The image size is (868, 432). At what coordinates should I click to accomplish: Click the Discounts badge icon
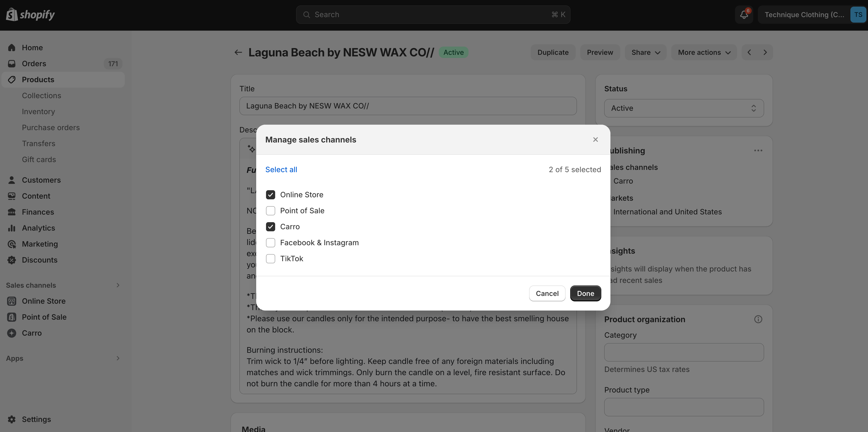[12, 260]
